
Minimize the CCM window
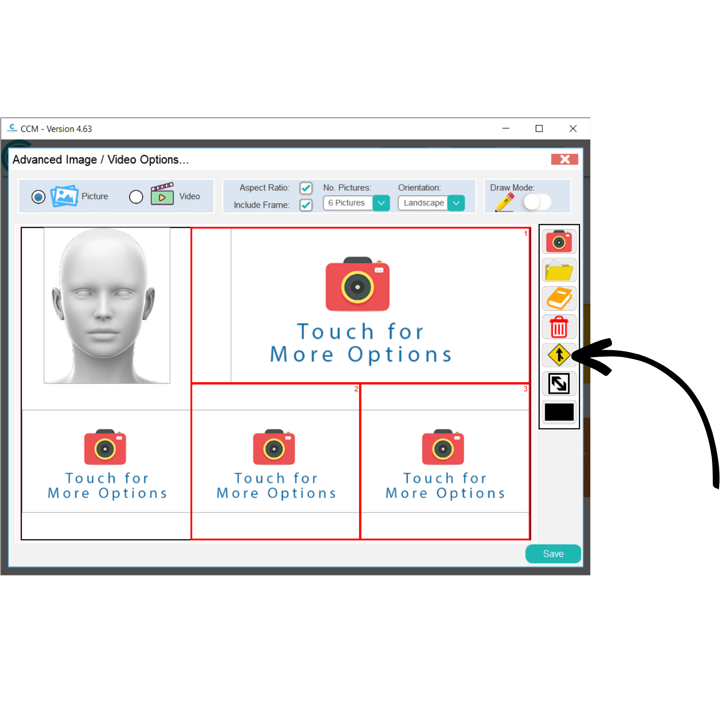(506, 128)
